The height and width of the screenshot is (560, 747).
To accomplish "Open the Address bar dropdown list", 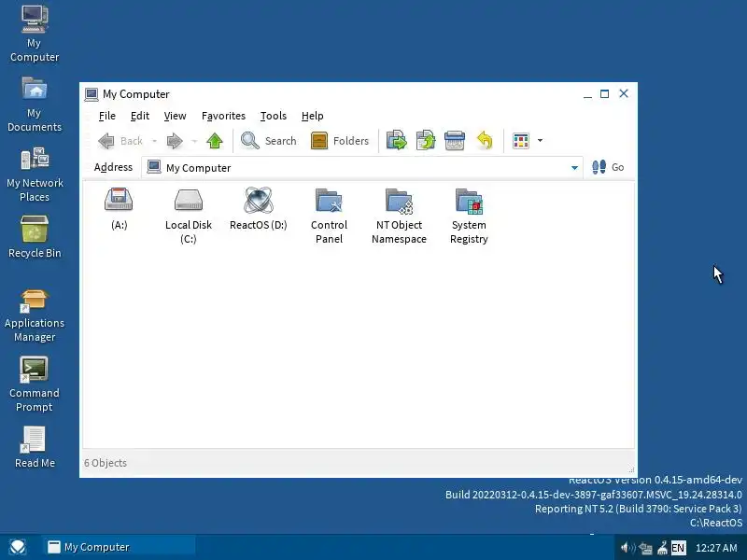I will (x=574, y=168).
